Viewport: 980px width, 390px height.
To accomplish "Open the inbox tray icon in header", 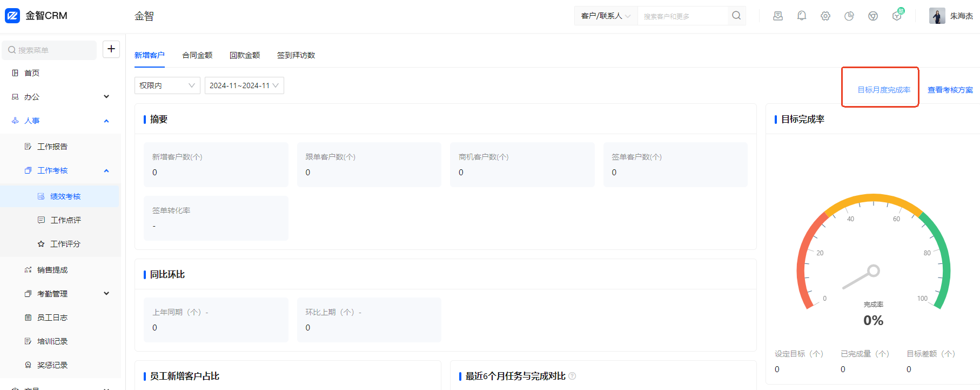I will 778,16.
